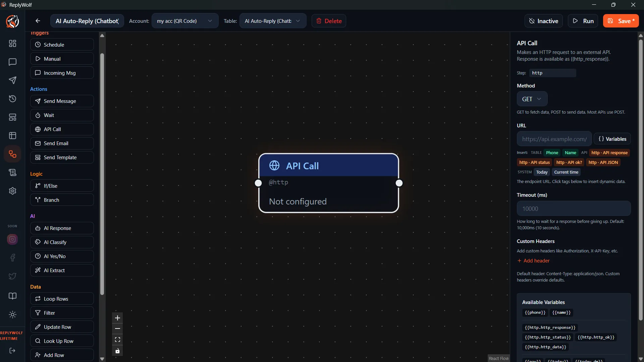Add the Manual trigger node

(62, 59)
